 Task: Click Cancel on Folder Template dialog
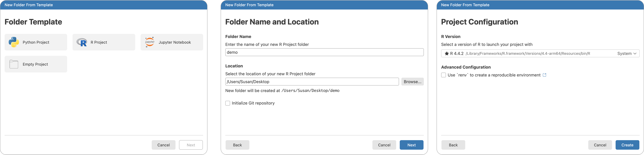(163, 145)
